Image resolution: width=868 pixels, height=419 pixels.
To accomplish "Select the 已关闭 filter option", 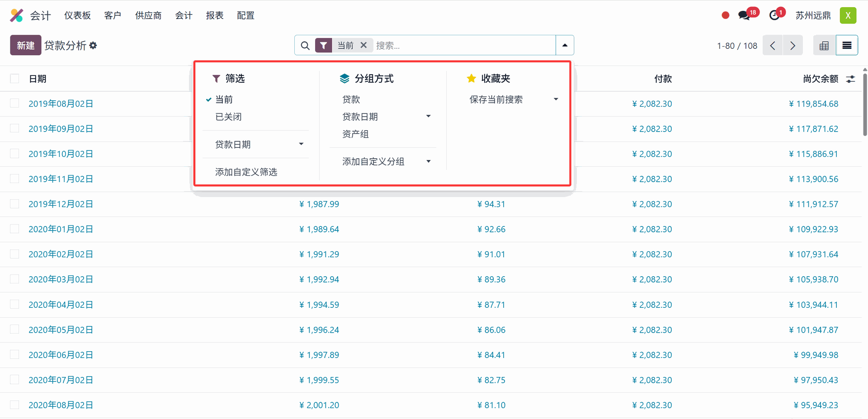I will pyautogui.click(x=228, y=117).
